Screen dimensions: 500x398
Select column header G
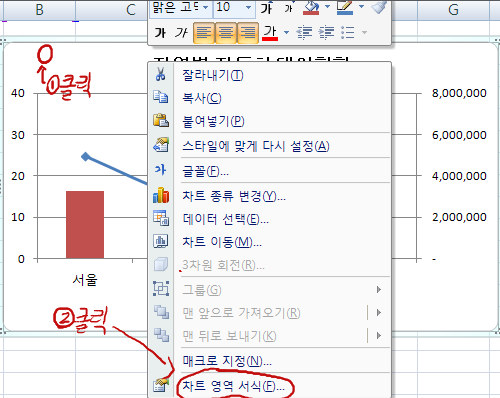pos(453,10)
